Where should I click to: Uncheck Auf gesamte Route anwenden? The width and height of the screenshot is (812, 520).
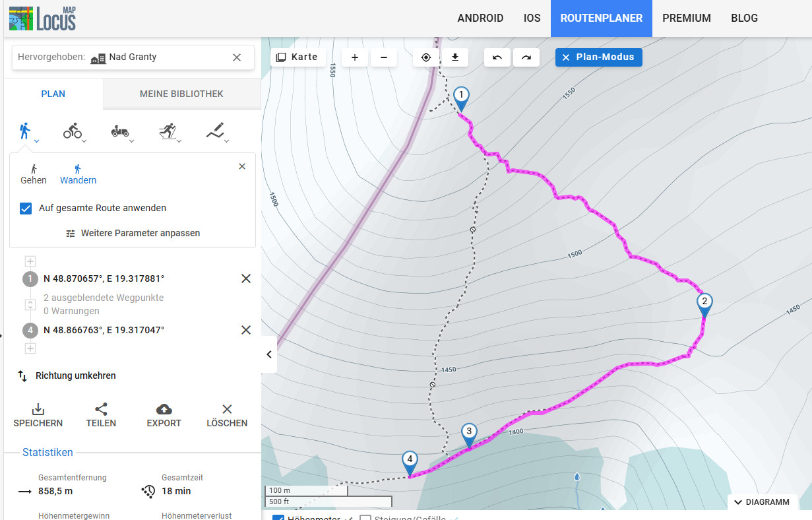coord(26,209)
